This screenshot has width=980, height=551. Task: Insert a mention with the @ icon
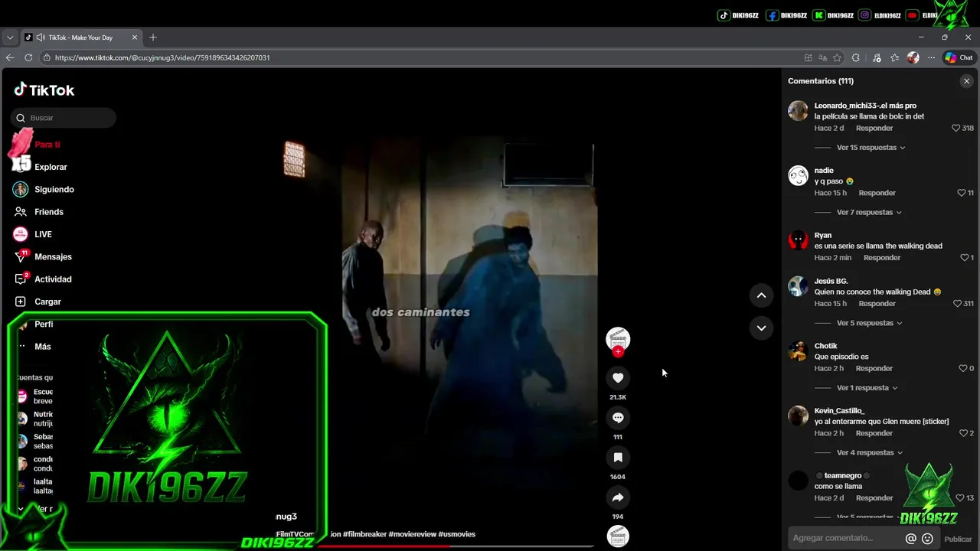point(910,538)
